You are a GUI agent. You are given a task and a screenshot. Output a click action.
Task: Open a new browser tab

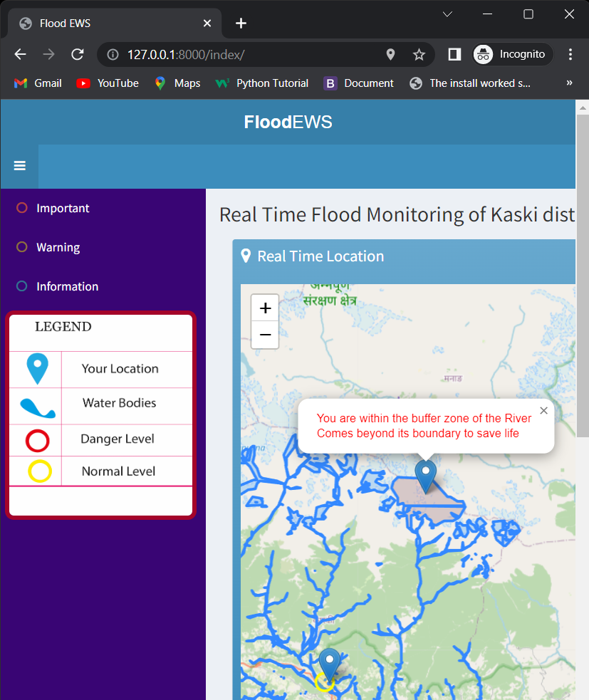pos(241,23)
